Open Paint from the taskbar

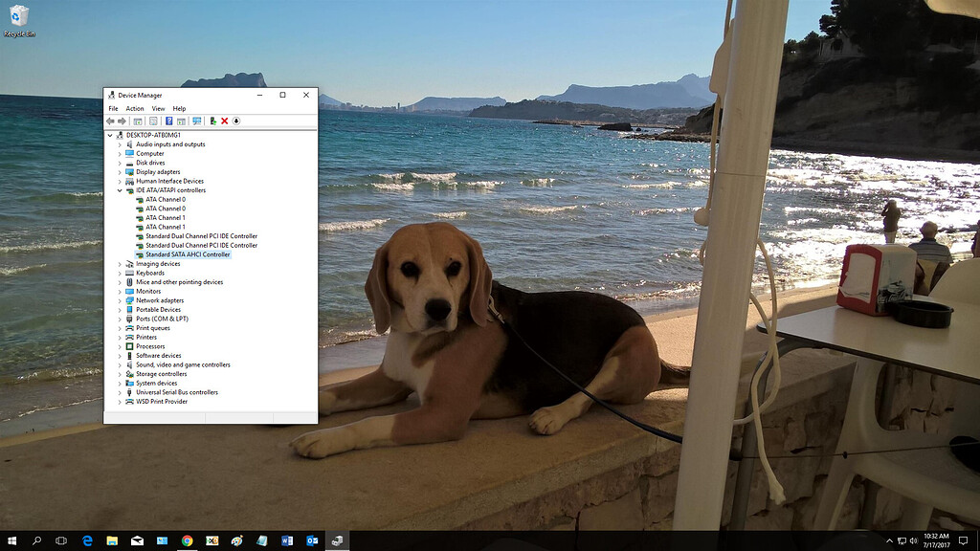coord(237,541)
